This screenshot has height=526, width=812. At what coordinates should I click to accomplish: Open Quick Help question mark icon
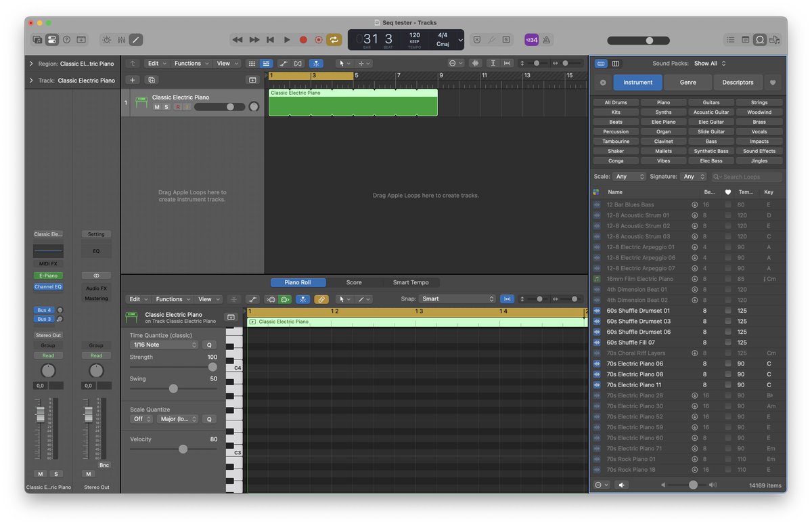[66, 40]
